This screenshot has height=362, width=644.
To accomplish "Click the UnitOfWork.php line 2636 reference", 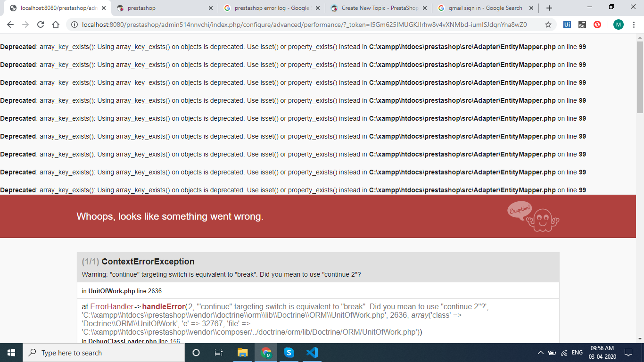I will click(122, 291).
